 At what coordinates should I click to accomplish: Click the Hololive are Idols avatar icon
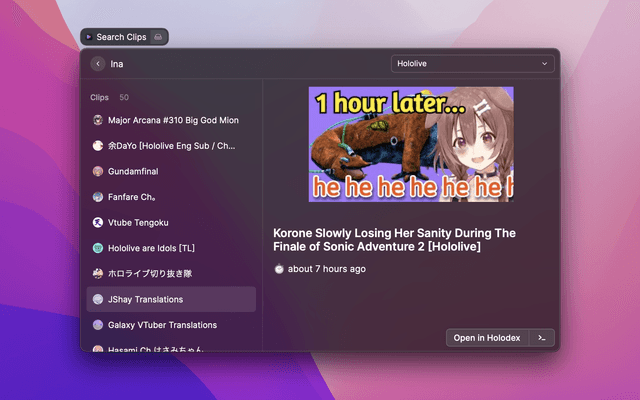[98, 248]
